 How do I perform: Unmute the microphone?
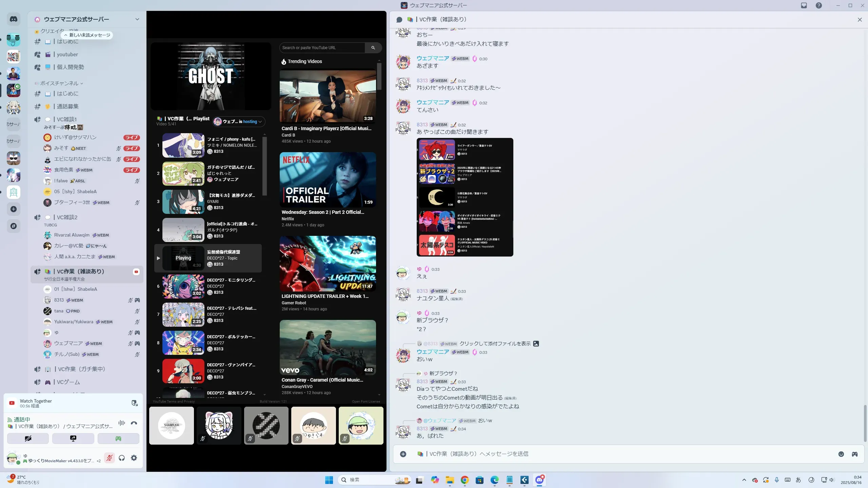109,458
